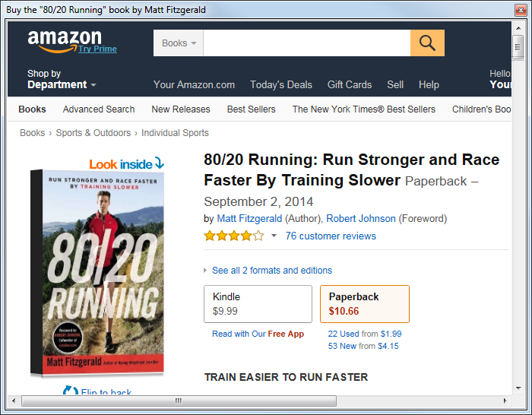This screenshot has width=532, height=415.
Task: Click the star rating icons
Action: click(x=233, y=236)
